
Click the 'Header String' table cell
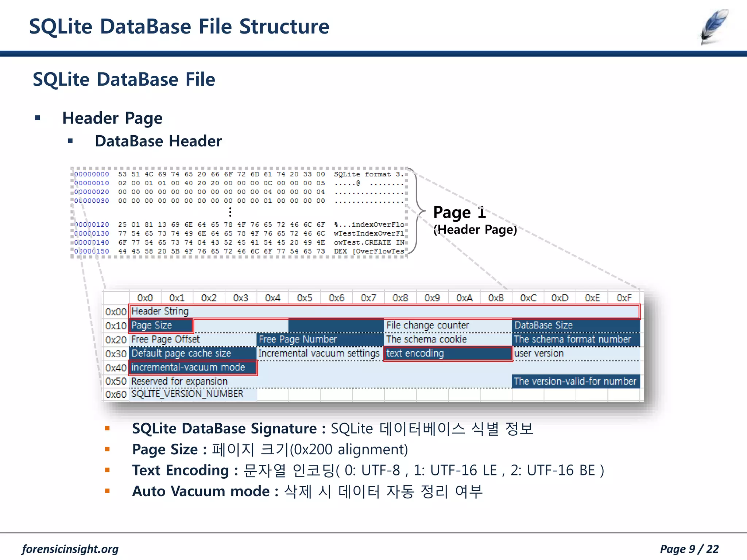pyautogui.click(x=384, y=311)
